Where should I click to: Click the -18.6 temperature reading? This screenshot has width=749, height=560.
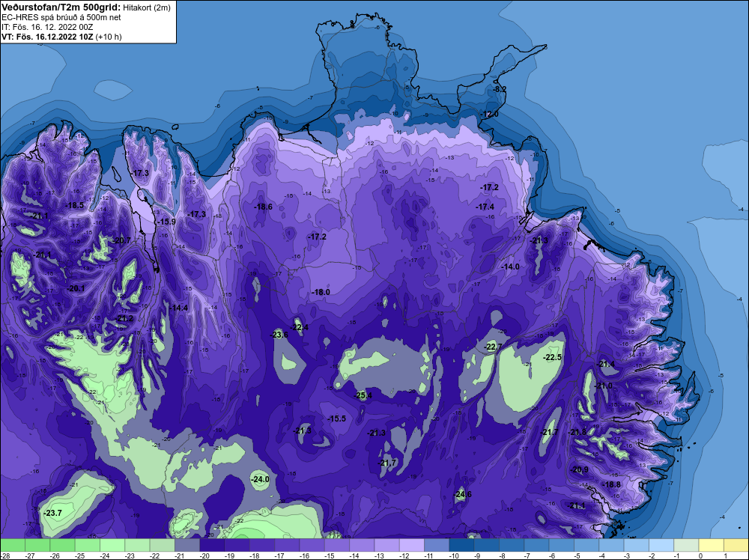point(264,207)
